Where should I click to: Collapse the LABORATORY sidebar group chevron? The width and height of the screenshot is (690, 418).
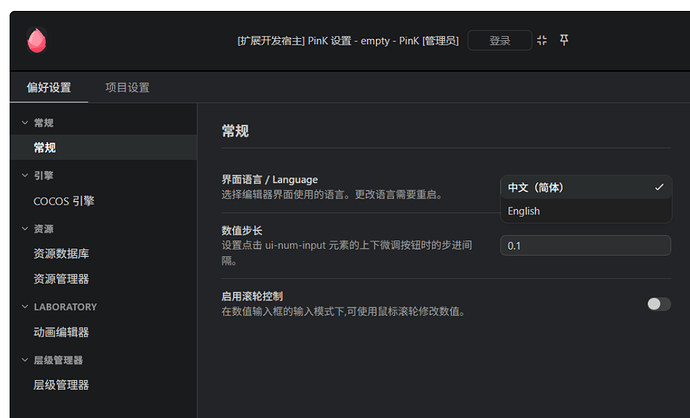[x=25, y=307]
